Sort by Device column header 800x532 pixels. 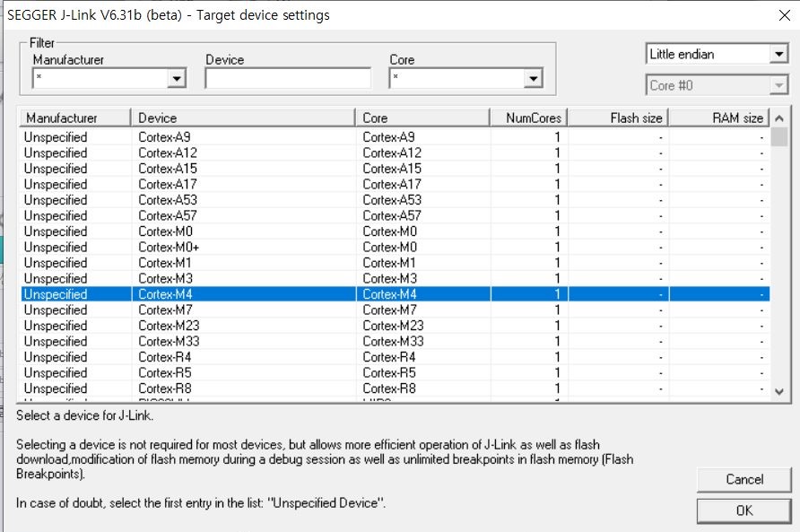coord(243,118)
